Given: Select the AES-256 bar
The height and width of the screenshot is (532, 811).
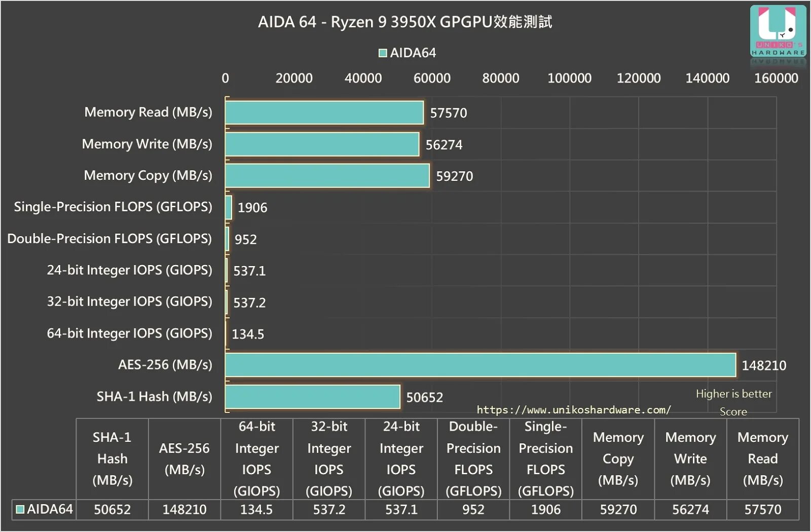Looking at the screenshot, I should click(x=481, y=365).
